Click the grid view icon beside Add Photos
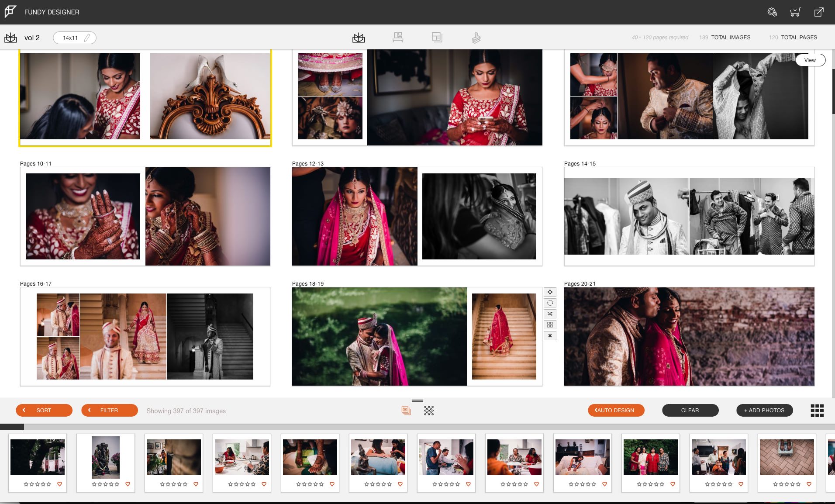Image resolution: width=835 pixels, height=504 pixels. tap(817, 410)
